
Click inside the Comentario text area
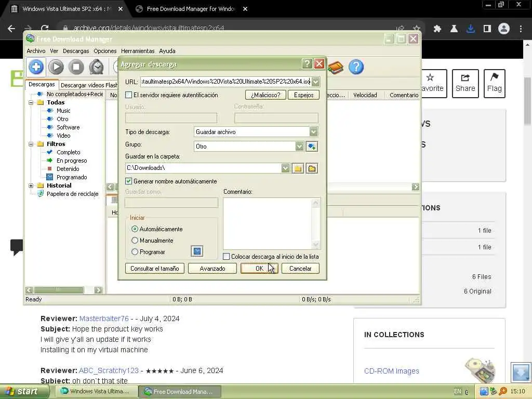point(268,223)
